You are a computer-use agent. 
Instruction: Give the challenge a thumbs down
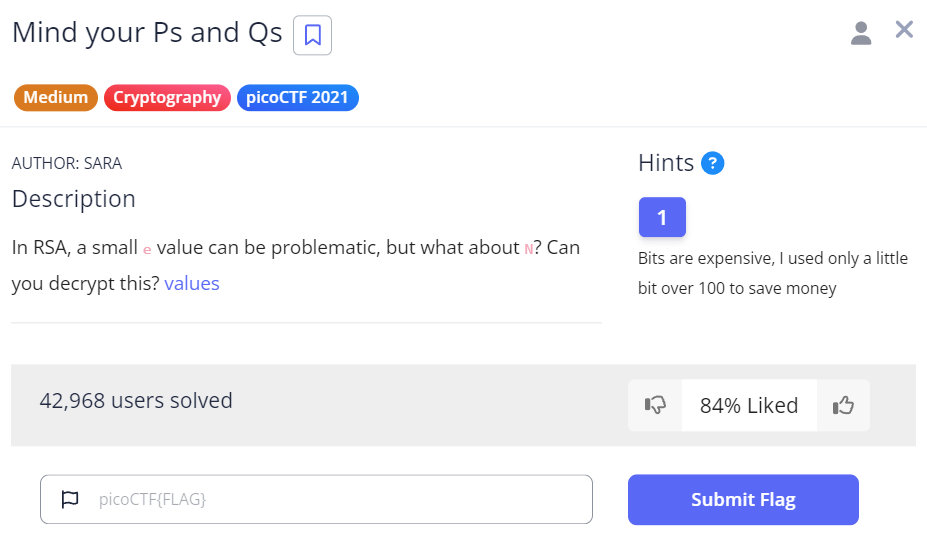point(656,405)
